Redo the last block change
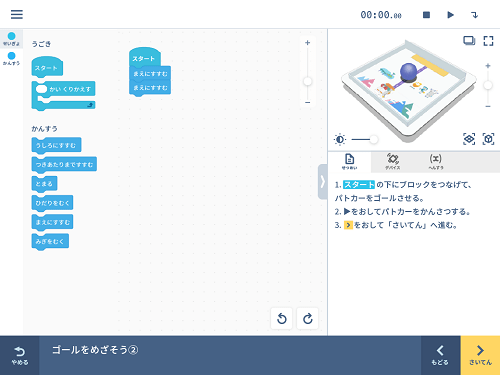Screen dimensions: 500x375 tap(307, 319)
